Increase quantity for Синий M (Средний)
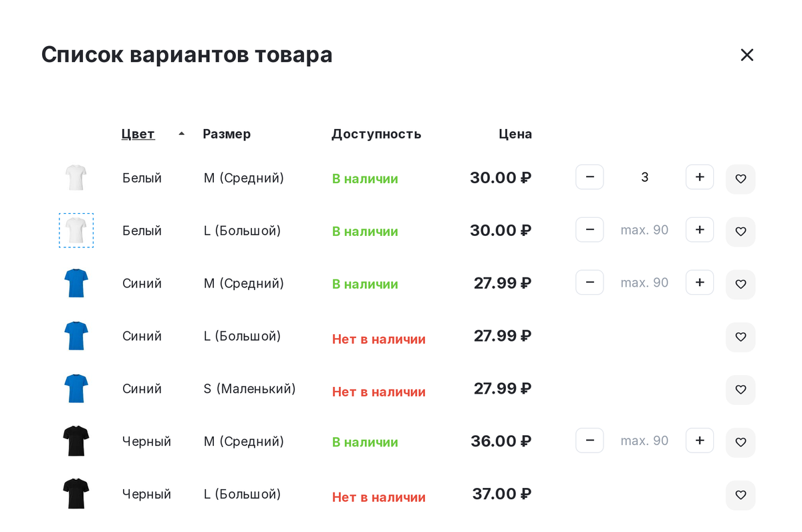The width and height of the screenshot is (802, 532). (700, 283)
